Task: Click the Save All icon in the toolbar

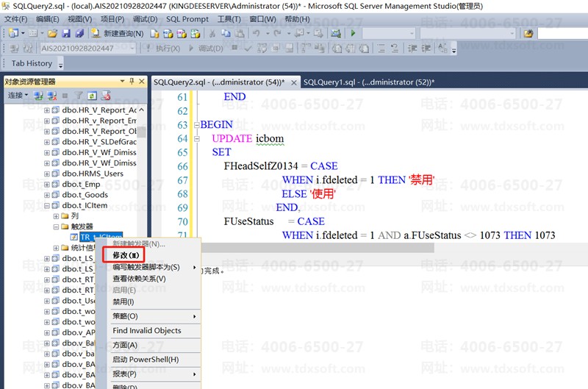Action: (x=79, y=33)
